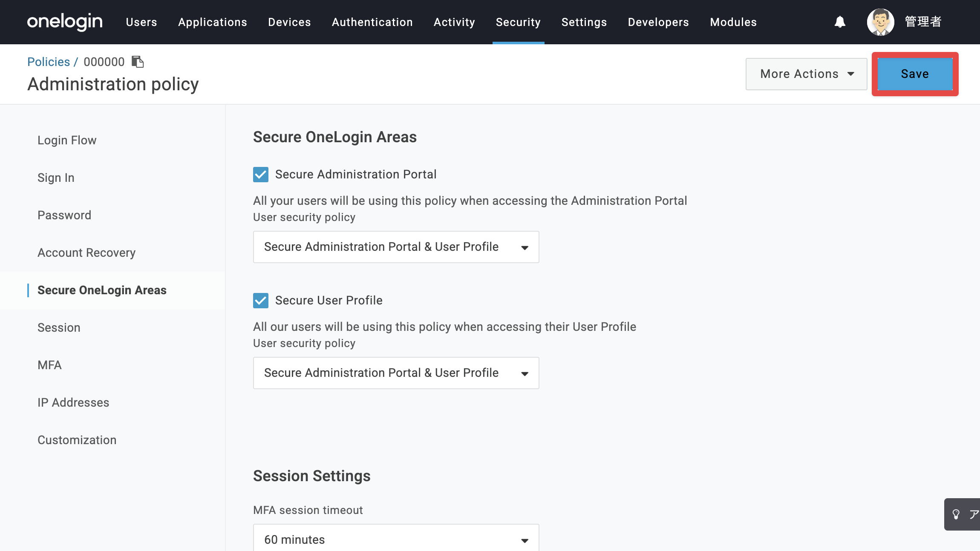The height and width of the screenshot is (551, 980).
Task: Go back to Policies breadcrumb
Action: click(x=49, y=62)
